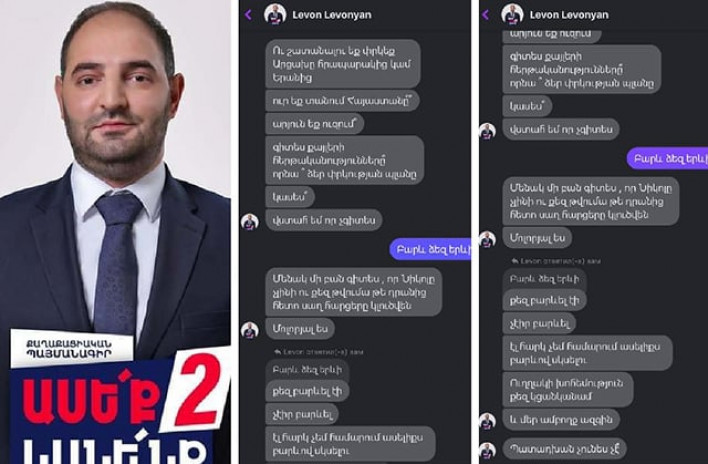This screenshot has height=464, width=708.
Task: Select the purple sent message in the middle chat
Action: [x=430, y=249]
